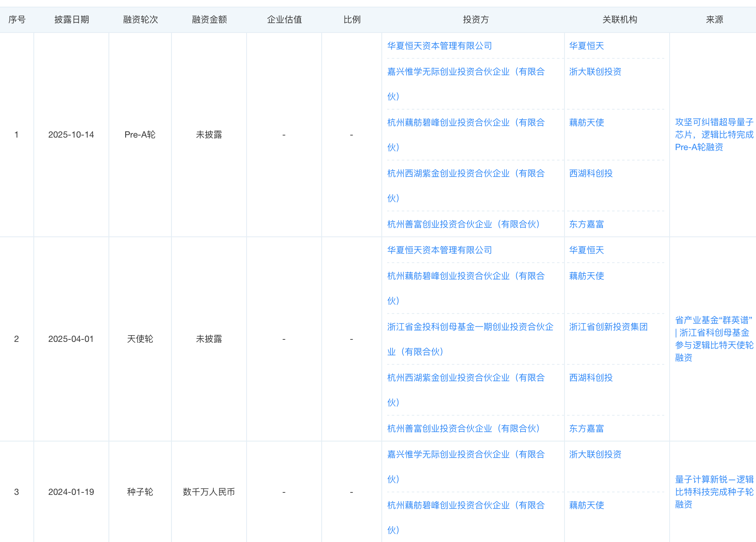This screenshot has width=756, height=542.
Task: Click 华夏恒天 associated institution in 天使轮 row
Action: tap(586, 250)
